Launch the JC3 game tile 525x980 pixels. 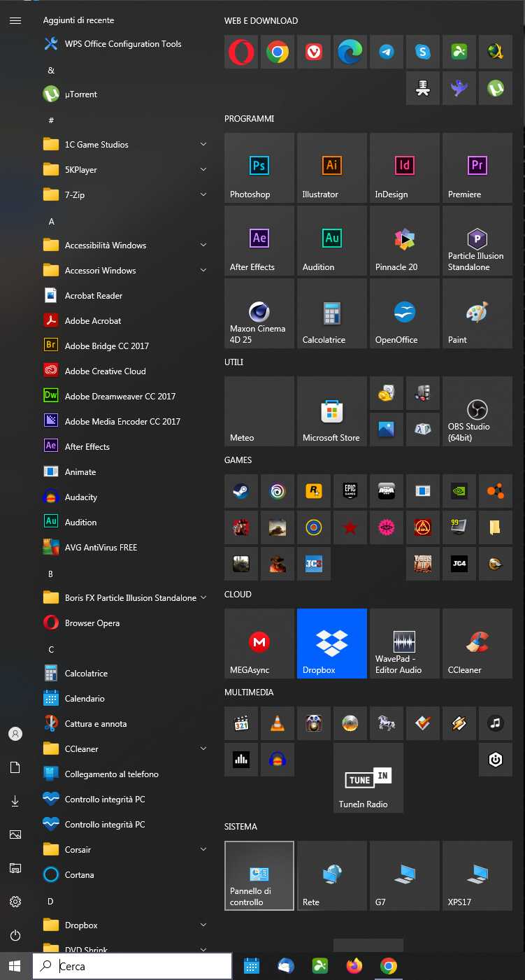pyautogui.click(x=314, y=564)
